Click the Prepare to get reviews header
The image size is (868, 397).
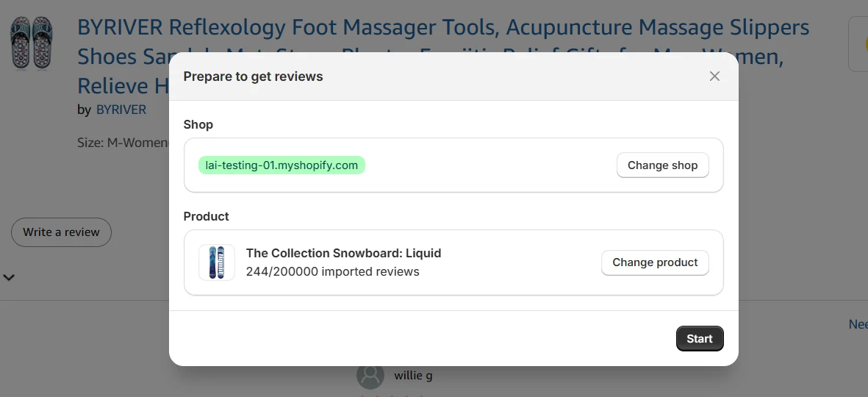pos(253,76)
